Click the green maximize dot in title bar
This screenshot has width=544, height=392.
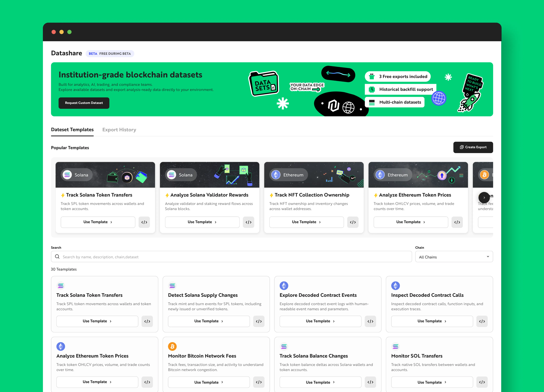70,32
